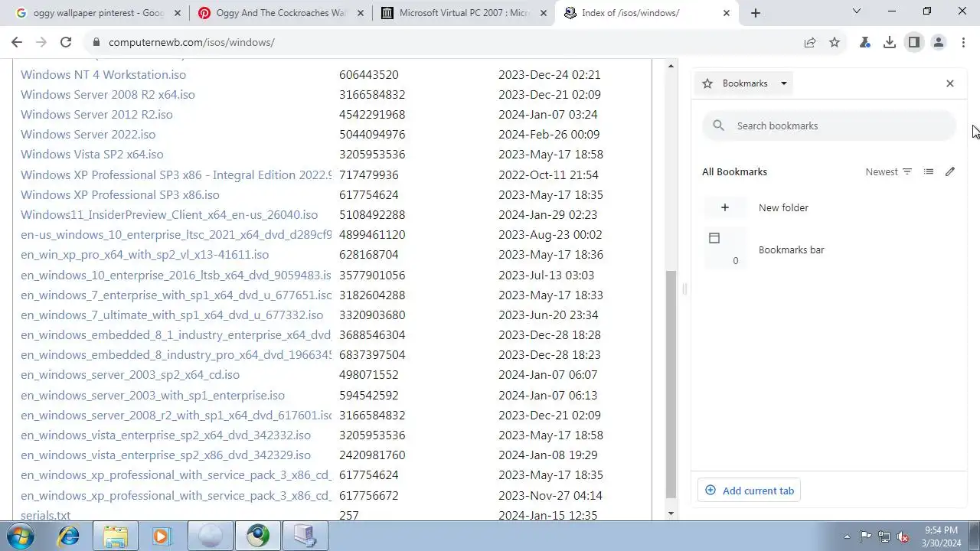Open a new tab with plus button
The height and width of the screenshot is (551, 980).
[x=756, y=13]
